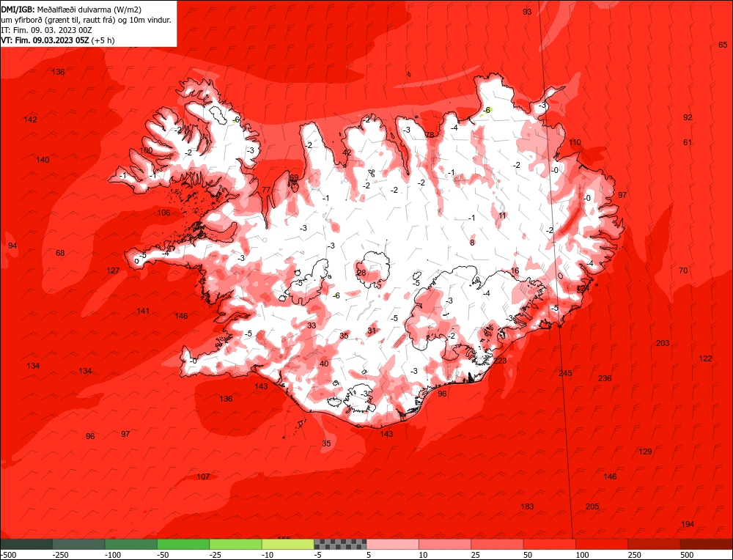The height and width of the screenshot is (560, 733).
Task: Click the value 69 in the northwest bay
Action: (x=294, y=177)
